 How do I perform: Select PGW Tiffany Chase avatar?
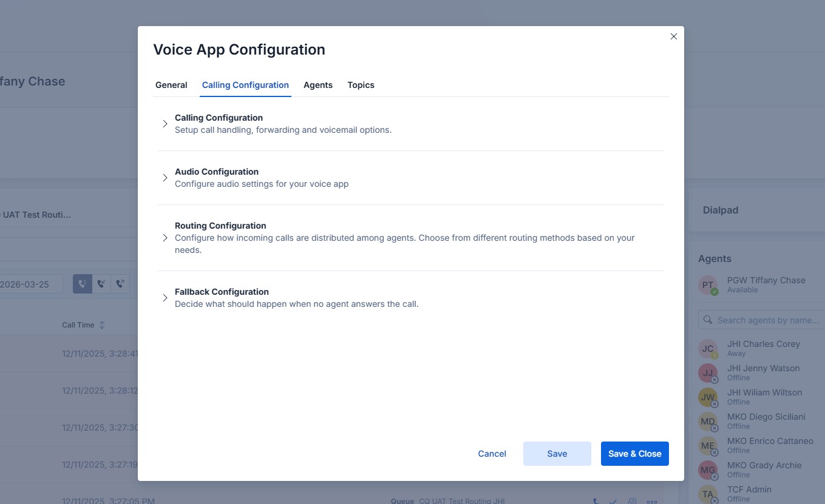coord(708,285)
